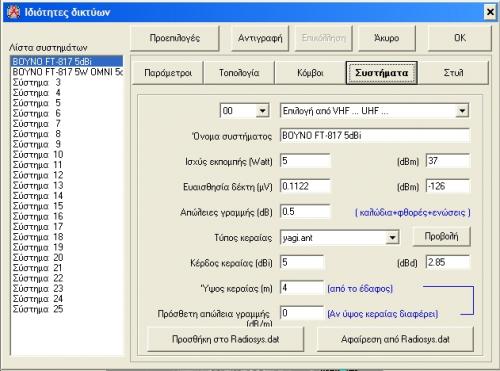Click the Όνομα συστήματος text field
Image resolution: width=500 pixels, height=371 pixels.
click(x=375, y=136)
